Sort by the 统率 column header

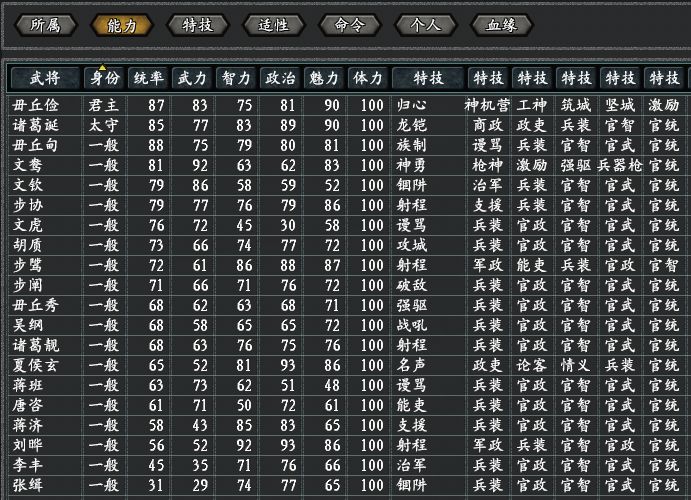pyautogui.click(x=149, y=78)
